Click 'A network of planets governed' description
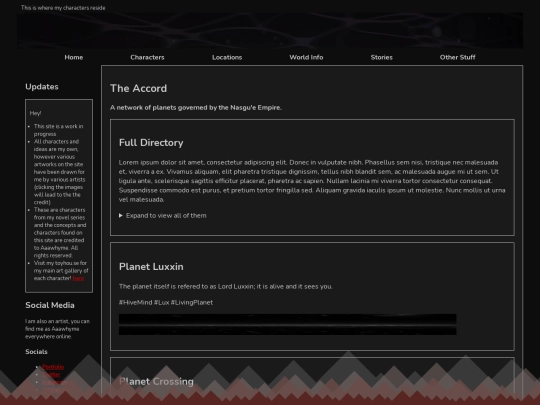The width and height of the screenshot is (540, 405). (x=196, y=107)
